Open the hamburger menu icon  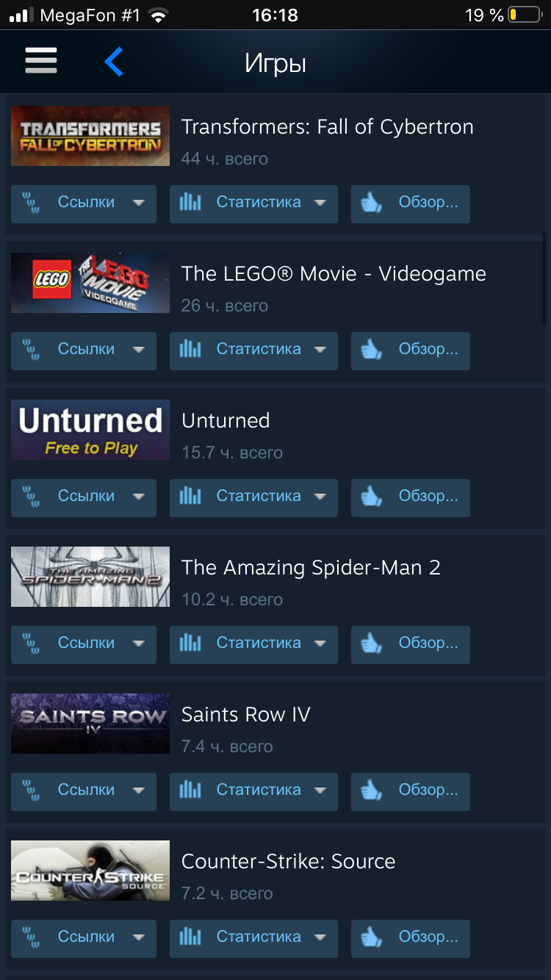(41, 62)
